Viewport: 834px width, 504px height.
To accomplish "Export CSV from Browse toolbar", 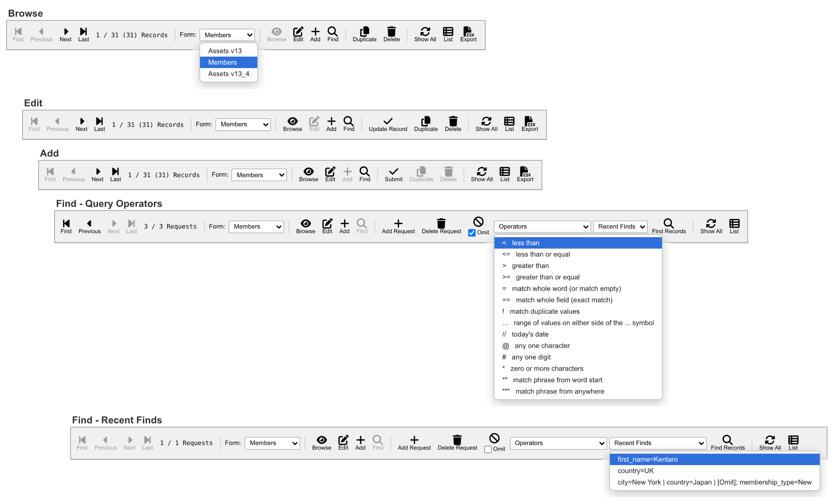I will (468, 35).
